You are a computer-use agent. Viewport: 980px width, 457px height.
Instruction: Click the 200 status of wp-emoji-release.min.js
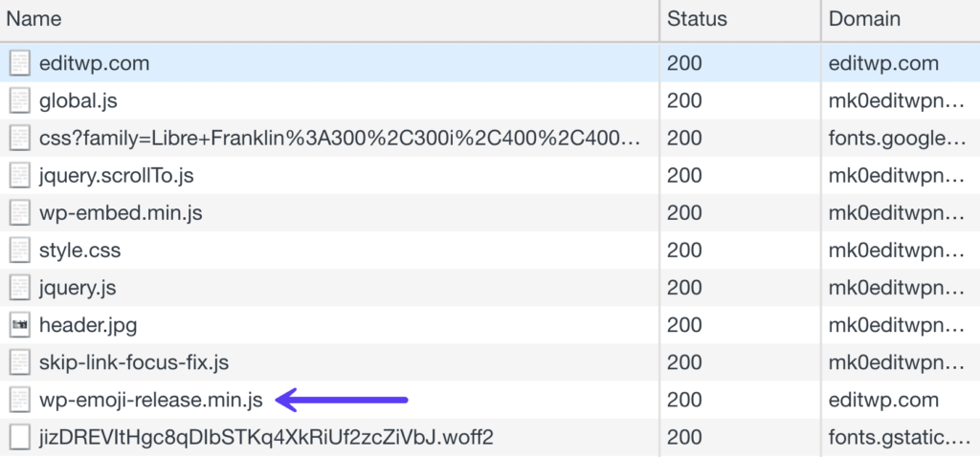click(x=684, y=401)
